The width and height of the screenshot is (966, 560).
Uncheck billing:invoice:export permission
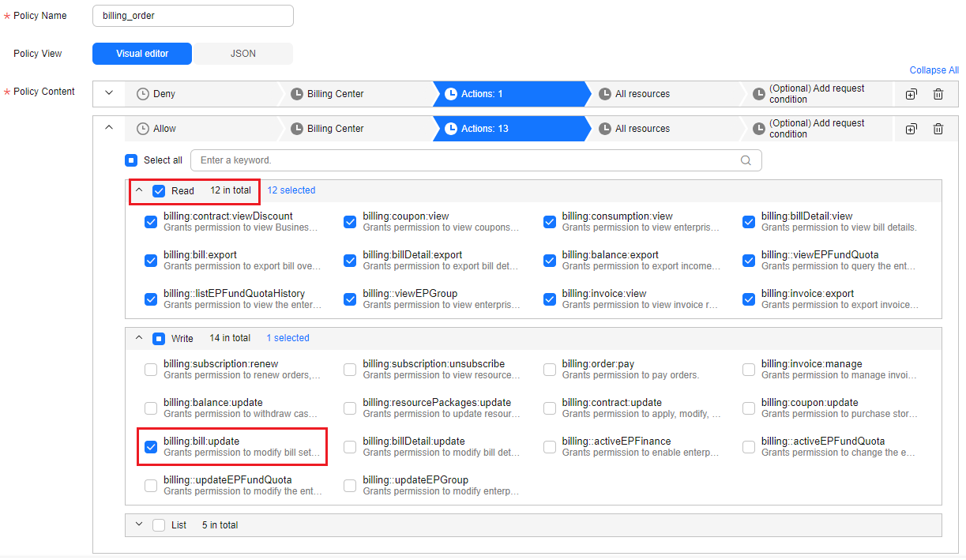click(749, 299)
